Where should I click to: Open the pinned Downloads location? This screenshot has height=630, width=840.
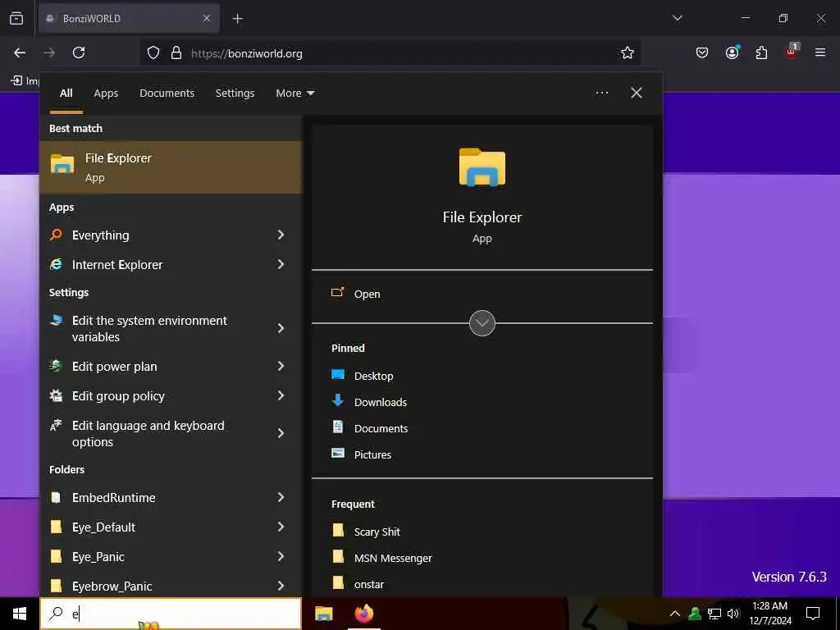(381, 402)
